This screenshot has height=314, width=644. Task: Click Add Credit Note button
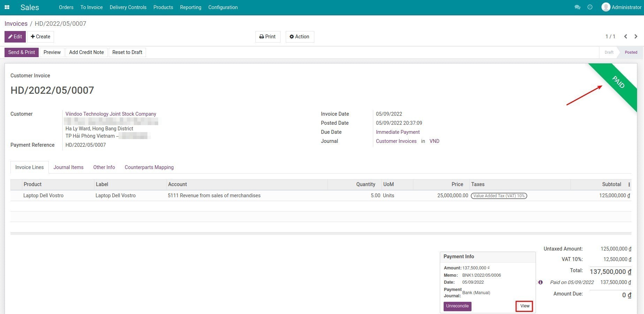(x=86, y=52)
